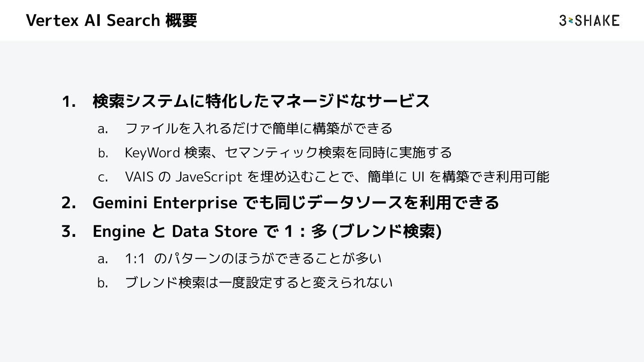Click the words "Data Store" in heading three
Image resolution: width=644 pixels, height=362 pixels.
214,231
